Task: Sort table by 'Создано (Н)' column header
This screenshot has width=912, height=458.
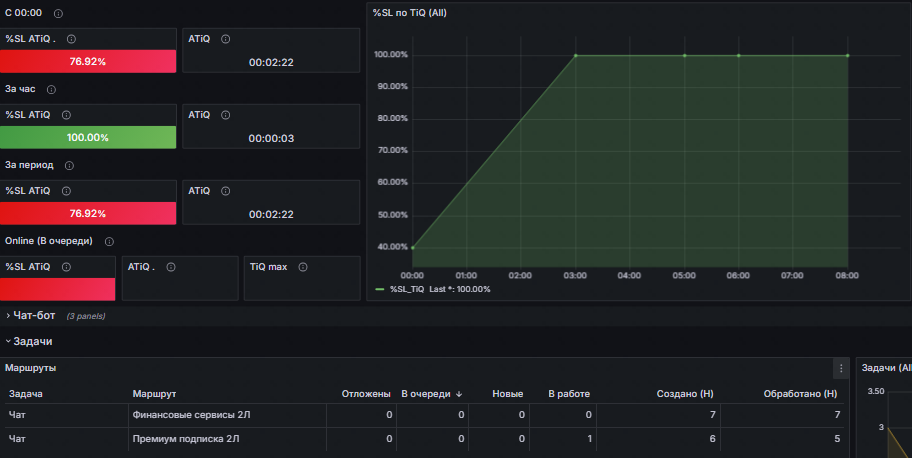Action: [x=685, y=394]
